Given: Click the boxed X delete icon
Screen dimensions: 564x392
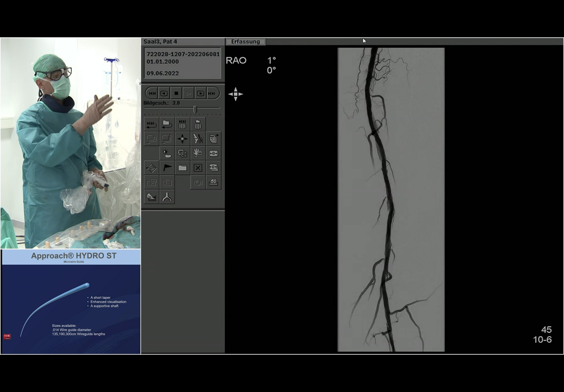Looking at the screenshot, I should tap(198, 168).
